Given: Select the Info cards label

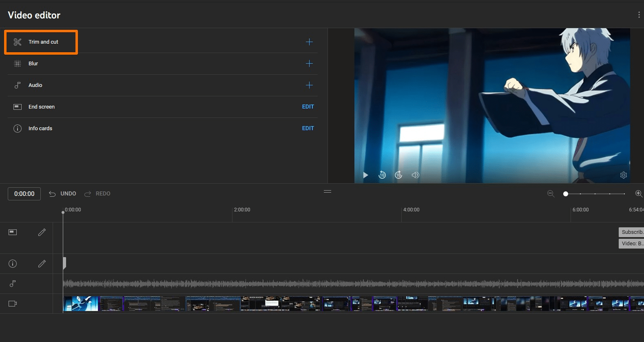Looking at the screenshot, I should point(40,129).
